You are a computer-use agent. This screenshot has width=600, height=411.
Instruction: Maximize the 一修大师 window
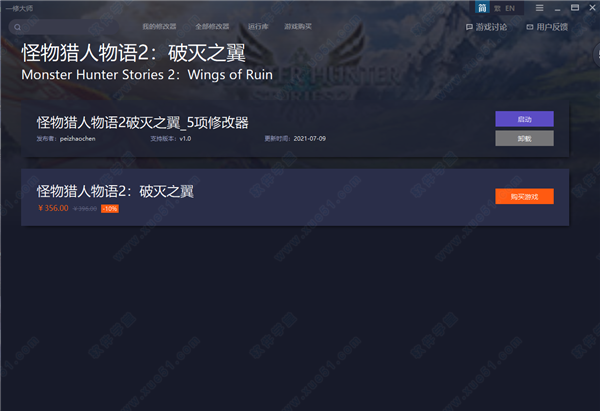click(x=575, y=8)
